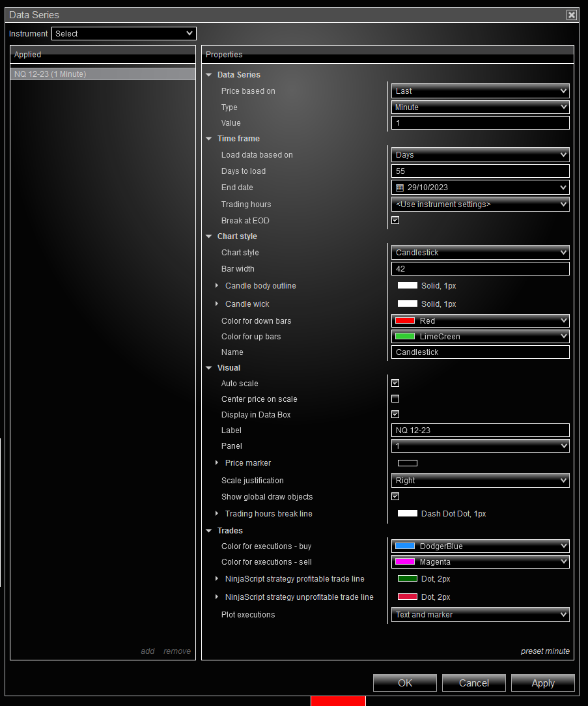This screenshot has height=706, width=588.
Task: Uncheck Show global draw objects
Action: (x=395, y=496)
